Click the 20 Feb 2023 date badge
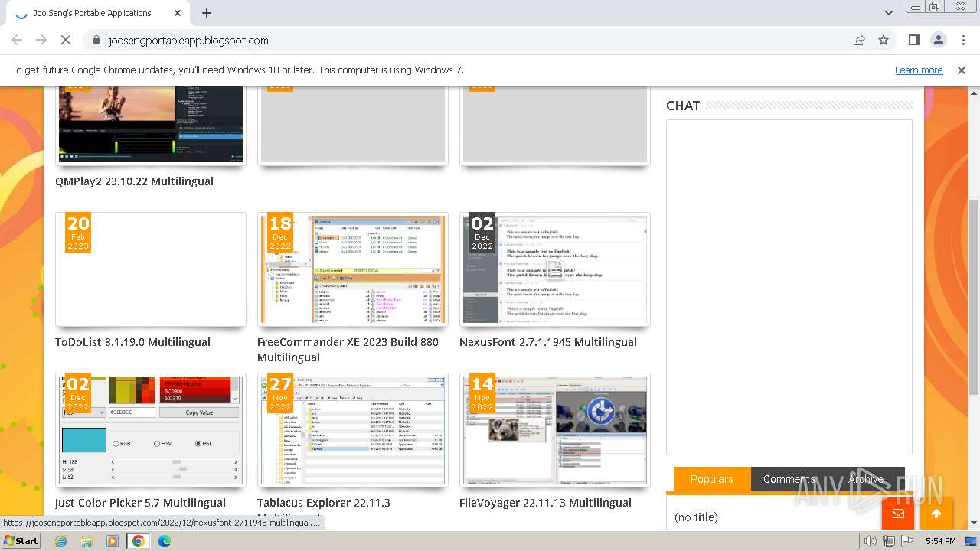Image resolution: width=980 pixels, height=551 pixels. pyautogui.click(x=78, y=233)
